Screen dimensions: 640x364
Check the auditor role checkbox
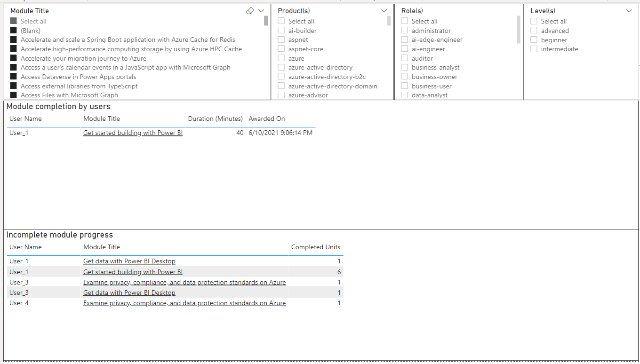[404, 58]
